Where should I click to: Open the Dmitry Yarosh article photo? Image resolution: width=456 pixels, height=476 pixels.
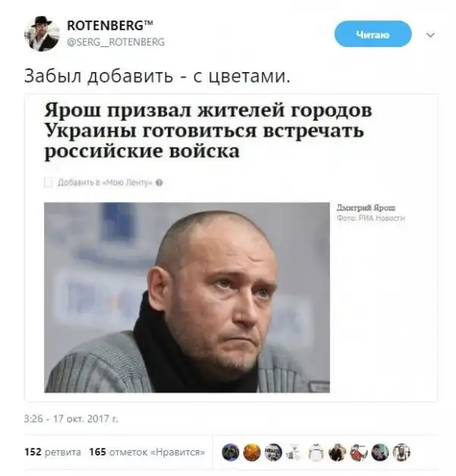pos(187,298)
